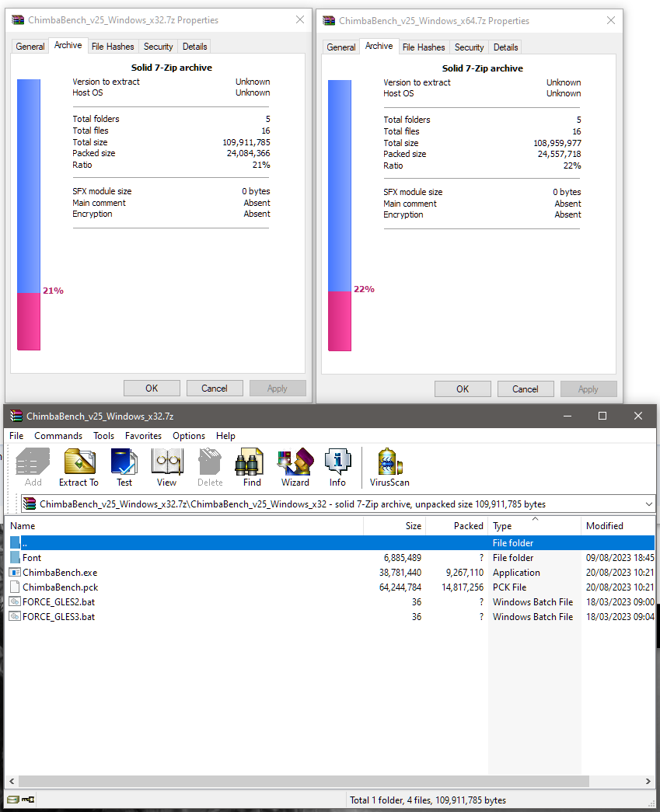Close the x32 Properties dialog
Image resolution: width=660 pixels, height=812 pixels.
tap(300, 19)
